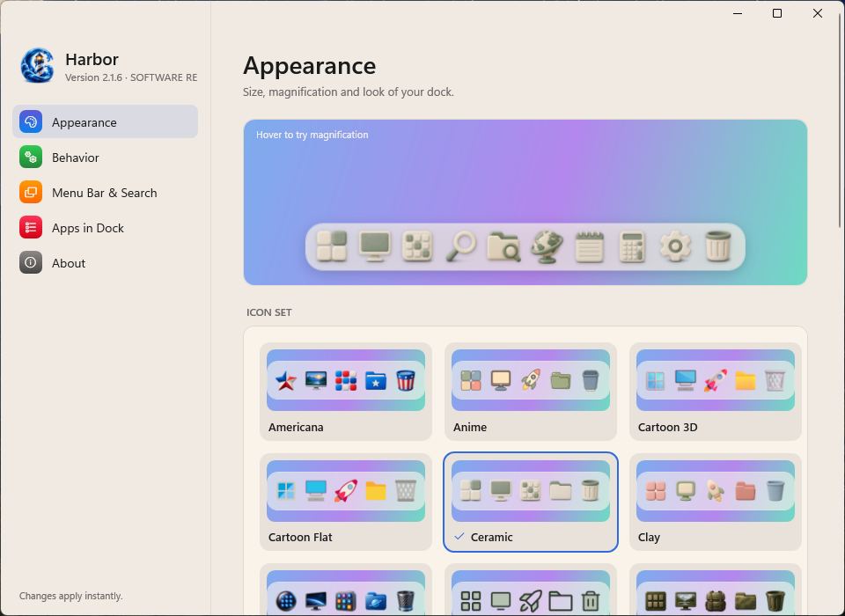845x616 pixels.
Task: Apply the Cartoon 3D icon set
Action: [x=716, y=392]
